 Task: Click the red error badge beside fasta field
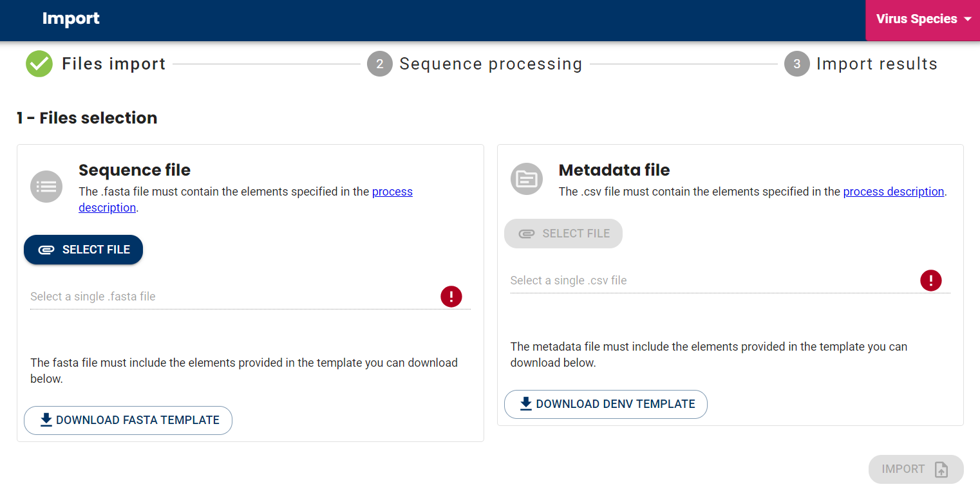pyautogui.click(x=451, y=296)
